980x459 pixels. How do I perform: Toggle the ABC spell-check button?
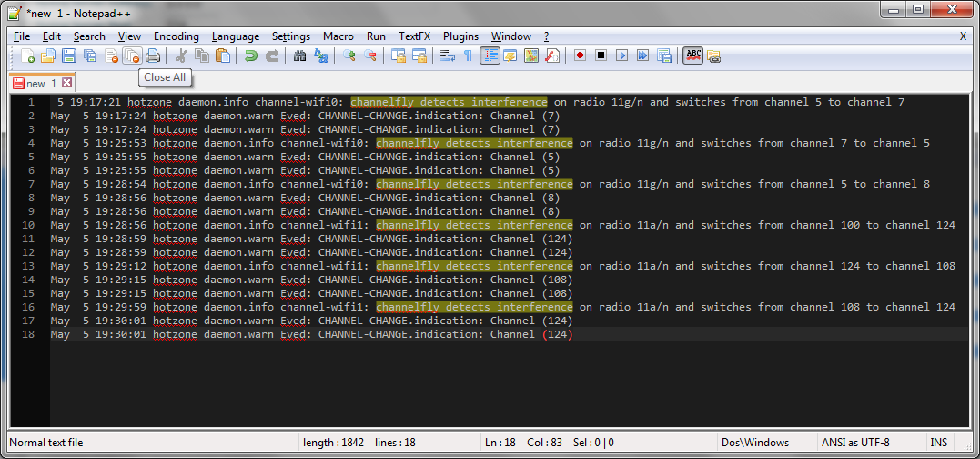[x=692, y=56]
